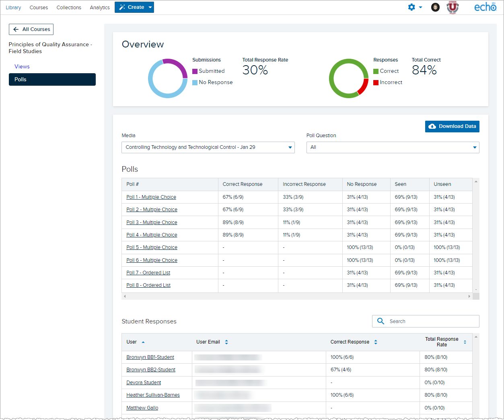
Task: Click the Student Responses search field
Action: [426, 321]
